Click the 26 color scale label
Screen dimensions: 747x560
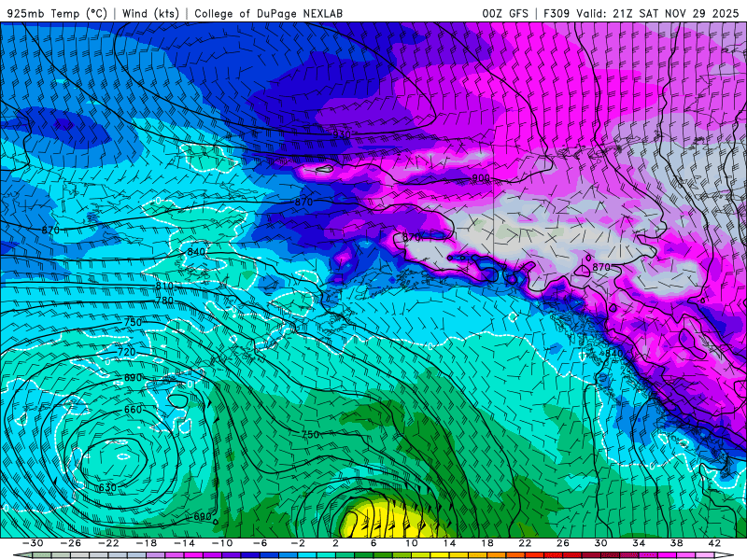(563, 543)
